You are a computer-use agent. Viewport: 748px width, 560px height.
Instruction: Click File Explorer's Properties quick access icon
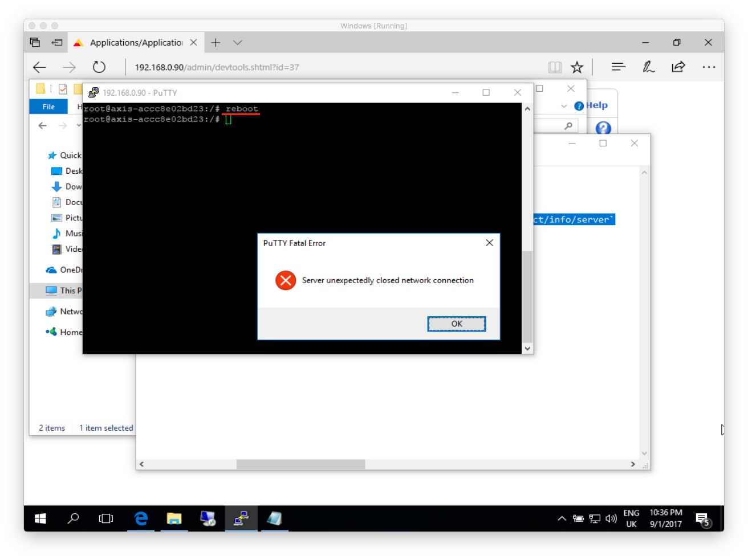tap(63, 89)
